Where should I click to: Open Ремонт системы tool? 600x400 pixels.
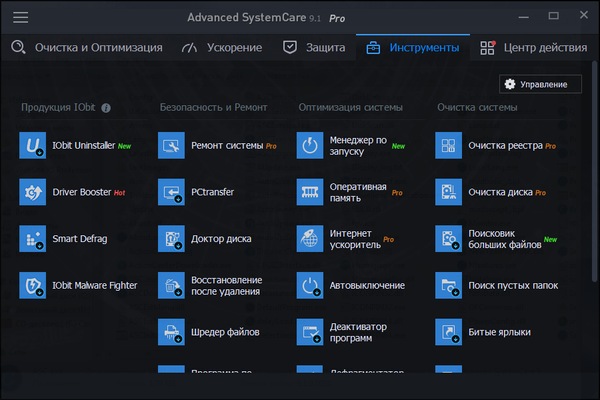tap(172, 146)
